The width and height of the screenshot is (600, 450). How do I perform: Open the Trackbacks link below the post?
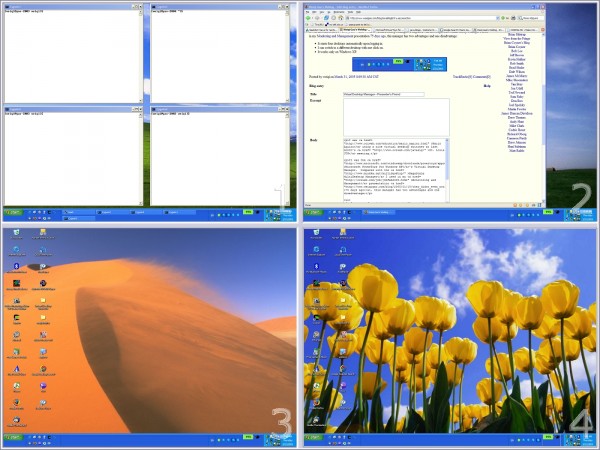point(462,77)
